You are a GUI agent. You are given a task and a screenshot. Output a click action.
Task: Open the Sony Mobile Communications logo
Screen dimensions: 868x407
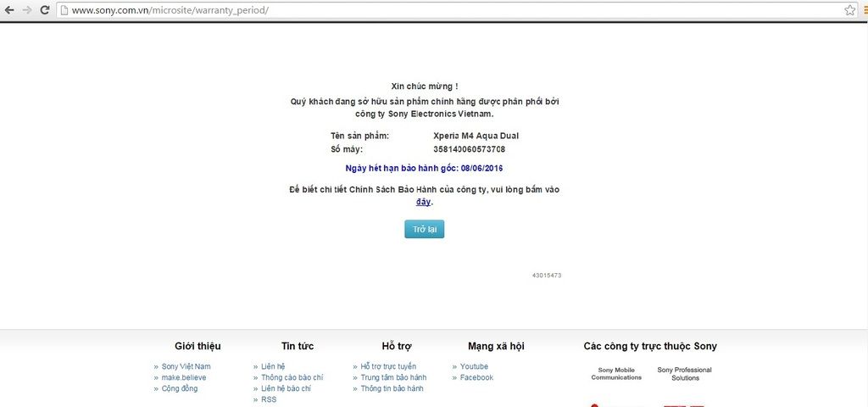616,373
